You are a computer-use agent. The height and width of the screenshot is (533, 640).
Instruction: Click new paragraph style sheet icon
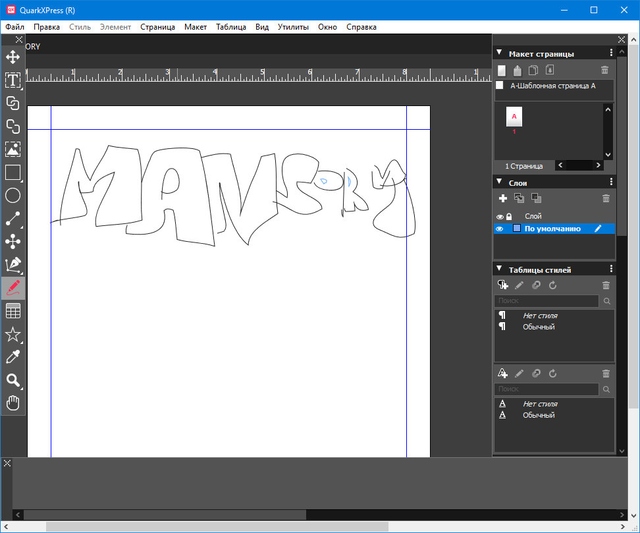click(x=502, y=285)
